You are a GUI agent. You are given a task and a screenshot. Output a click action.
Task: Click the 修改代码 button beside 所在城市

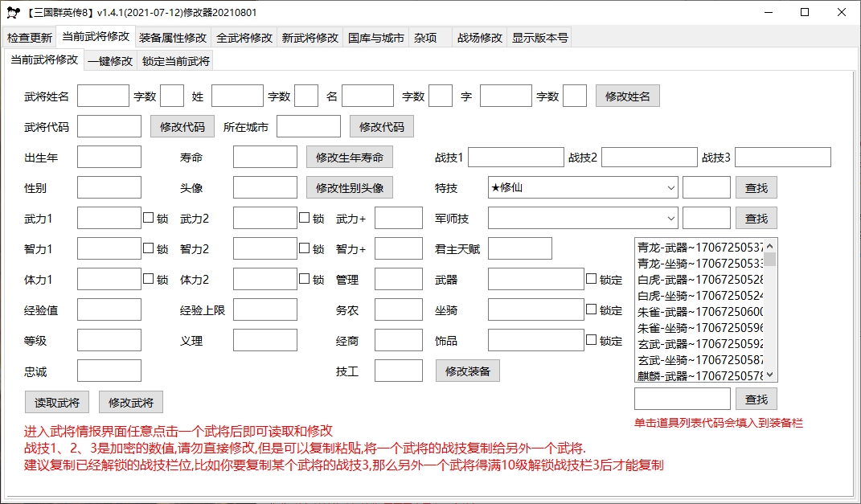pos(380,126)
